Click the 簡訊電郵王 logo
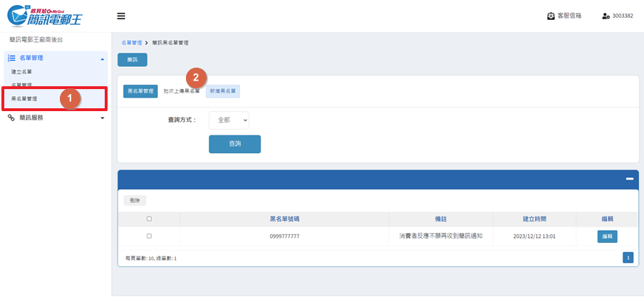Screen dimensions: 644x307 point(45,16)
